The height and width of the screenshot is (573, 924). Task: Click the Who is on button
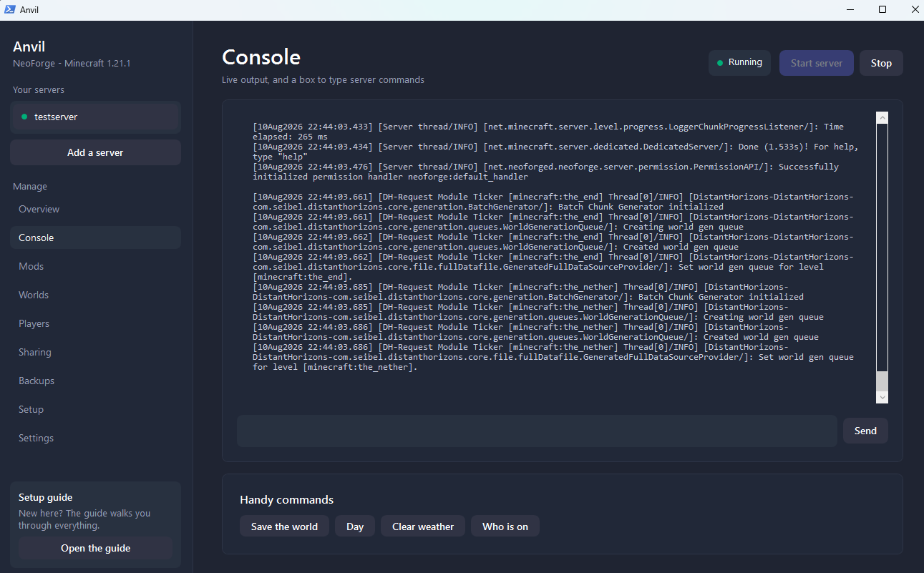tap(505, 527)
